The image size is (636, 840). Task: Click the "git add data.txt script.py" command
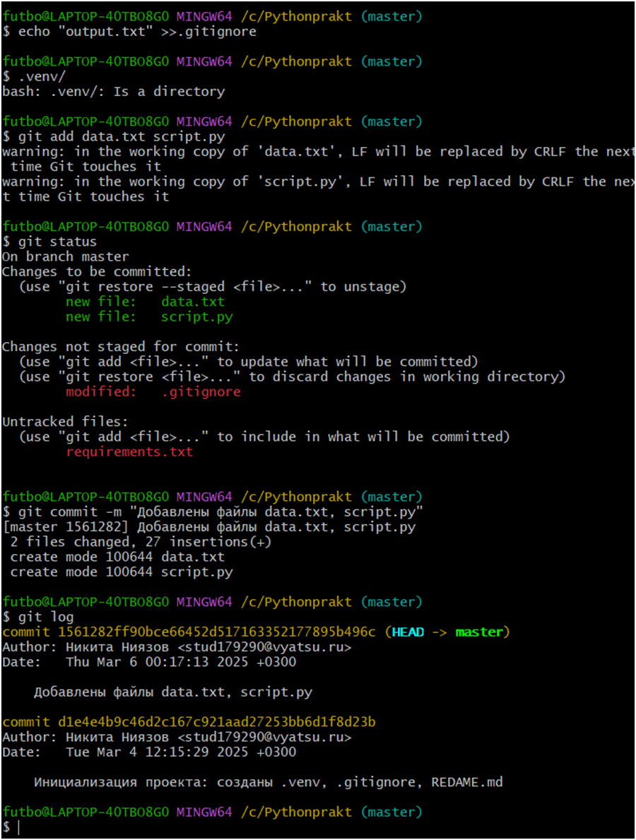point(122,136)
